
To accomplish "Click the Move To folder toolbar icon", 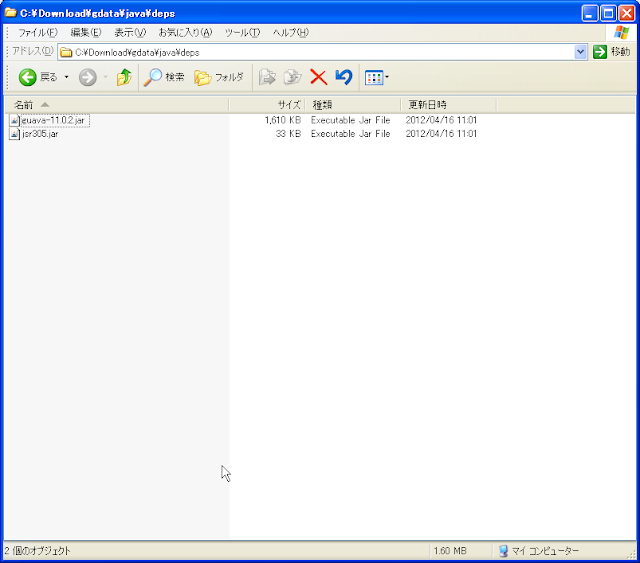I will click(267, 77).
